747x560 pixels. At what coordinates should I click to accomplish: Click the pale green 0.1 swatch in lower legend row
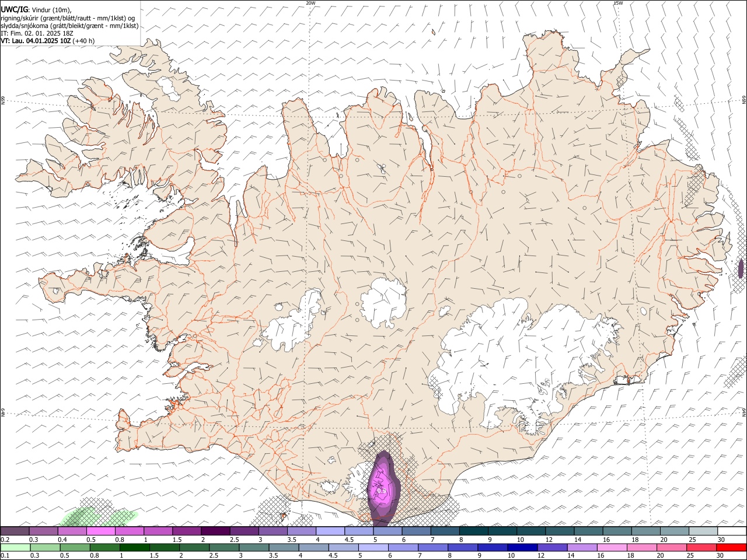(x=15, y=547)
